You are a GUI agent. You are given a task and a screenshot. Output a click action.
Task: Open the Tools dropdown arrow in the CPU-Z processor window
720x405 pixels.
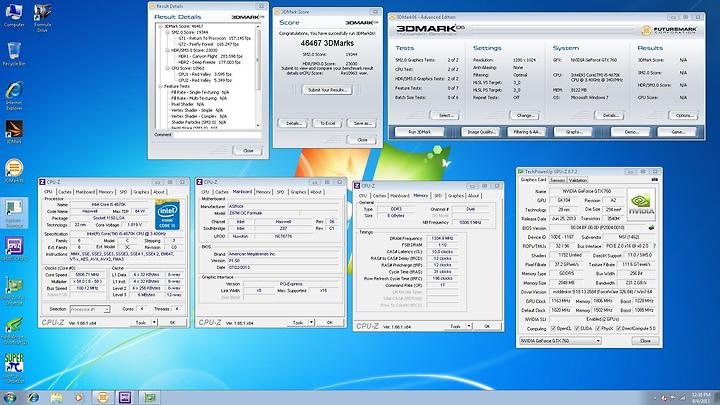point(154,322)
